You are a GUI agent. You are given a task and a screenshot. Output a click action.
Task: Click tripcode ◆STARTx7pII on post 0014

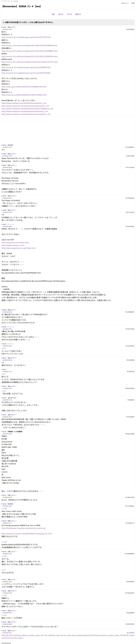[12, 398]
